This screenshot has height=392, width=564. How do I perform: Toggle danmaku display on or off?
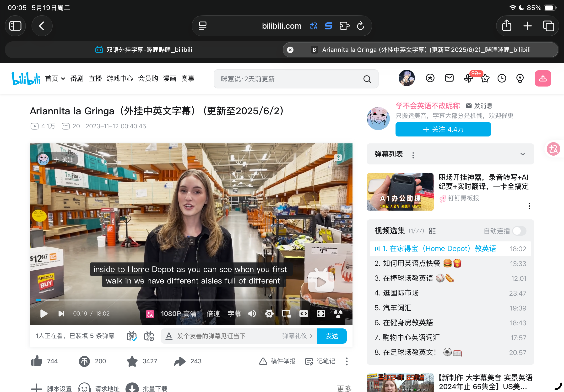pyautogui.click(x=132, y=336)
